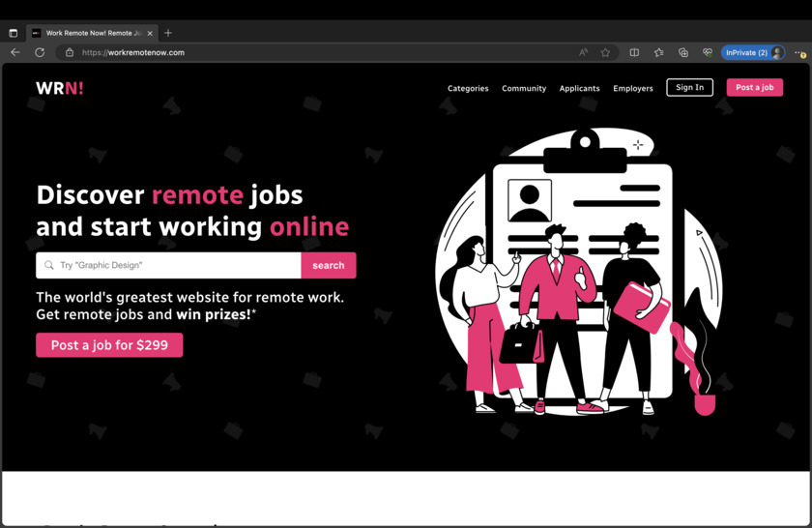Open the Applicants navigation item
This screenshot has width=812, height=528.
click(x=579, y=88)
